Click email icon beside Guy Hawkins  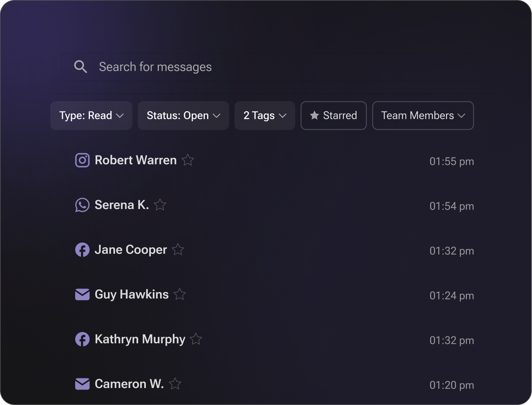pos(82,294)
